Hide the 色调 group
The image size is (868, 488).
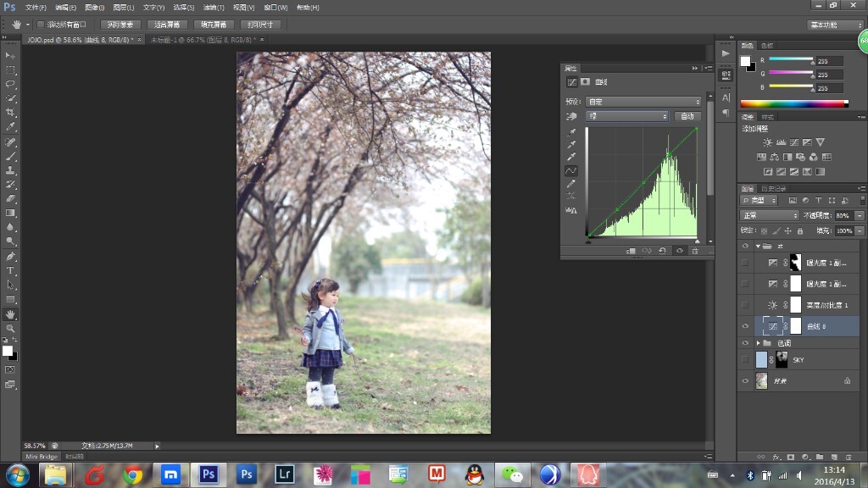745,343
